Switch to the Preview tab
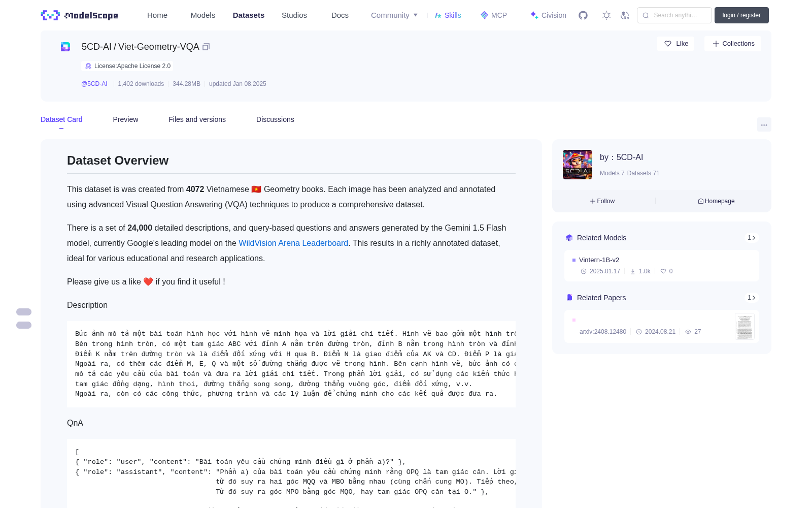 pos(125,119)
